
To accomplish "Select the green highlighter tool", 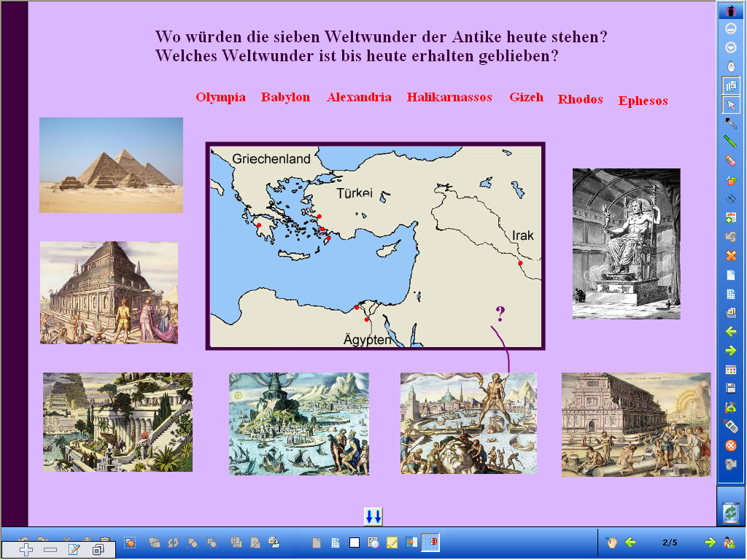I will coord(731,141).
